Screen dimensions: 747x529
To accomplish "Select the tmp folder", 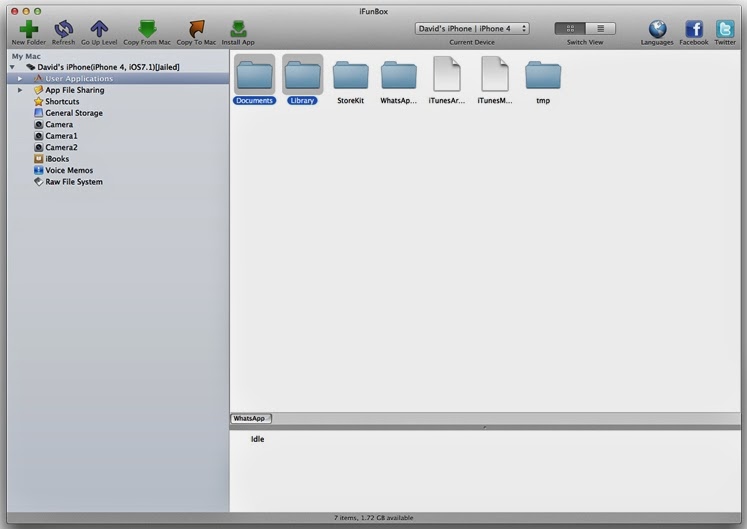I will 543,80.
